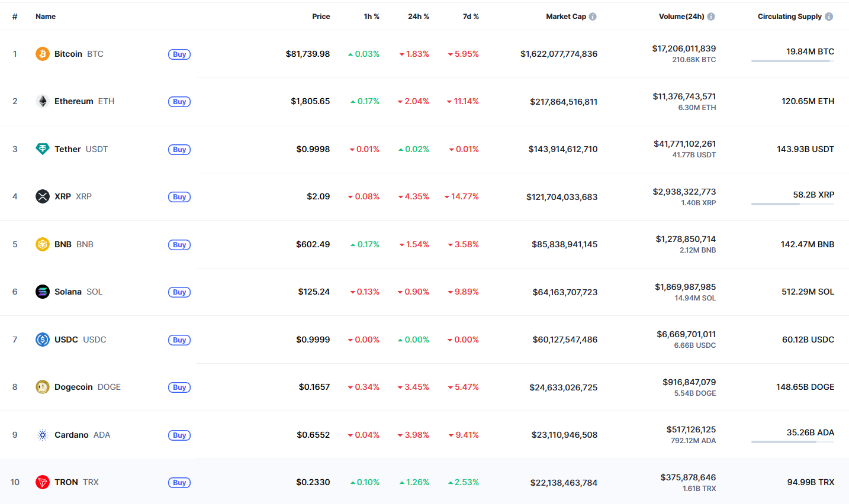Click the Buy button for USDC
This screenshot has width=849, height=504.
click(x=179, y=340)
